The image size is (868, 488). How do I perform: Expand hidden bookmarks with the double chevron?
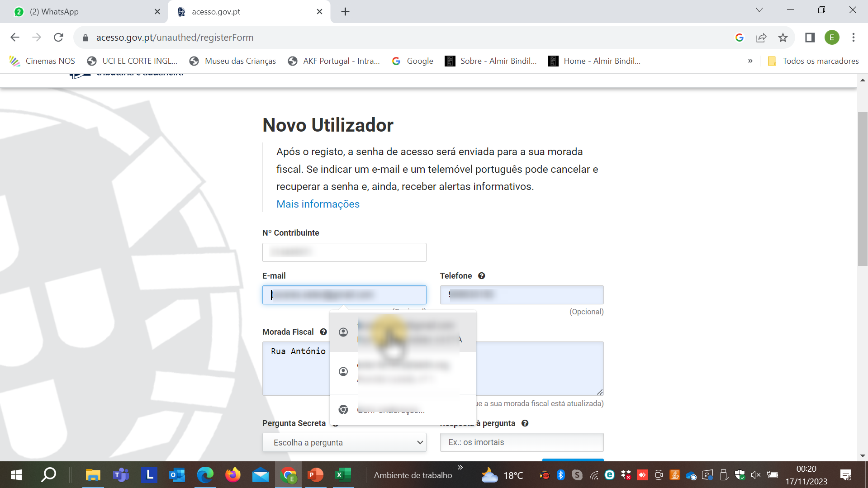point(750,61)
